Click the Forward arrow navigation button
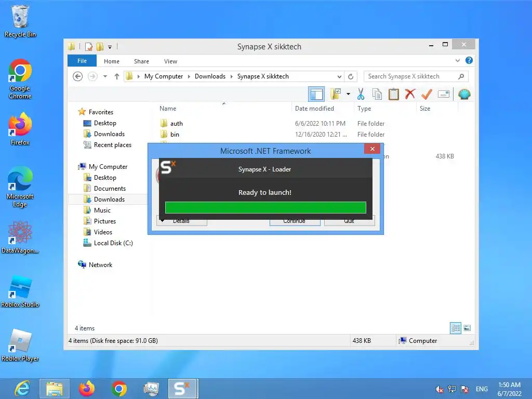 click(92, 76)
